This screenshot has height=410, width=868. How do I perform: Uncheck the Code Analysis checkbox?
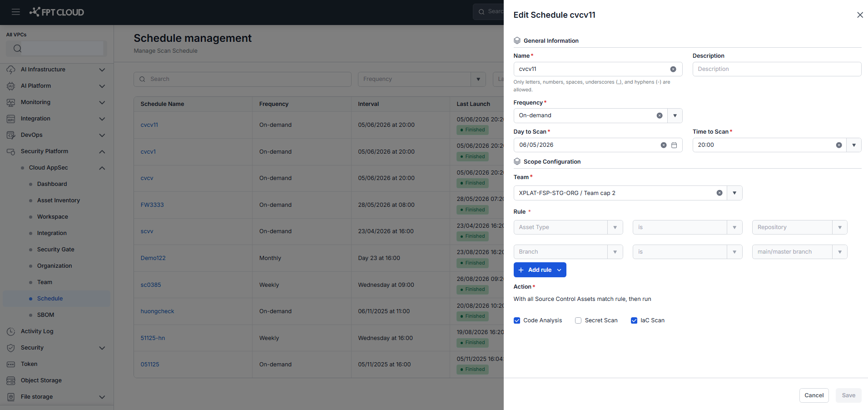(517, 320)
